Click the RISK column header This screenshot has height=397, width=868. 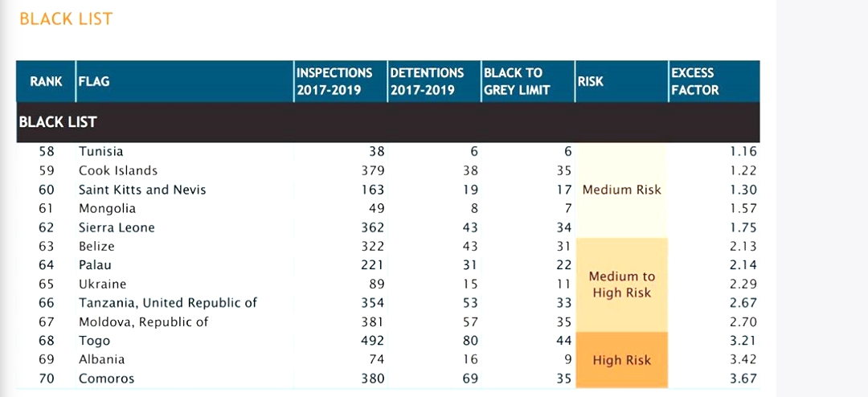[590, 81]
